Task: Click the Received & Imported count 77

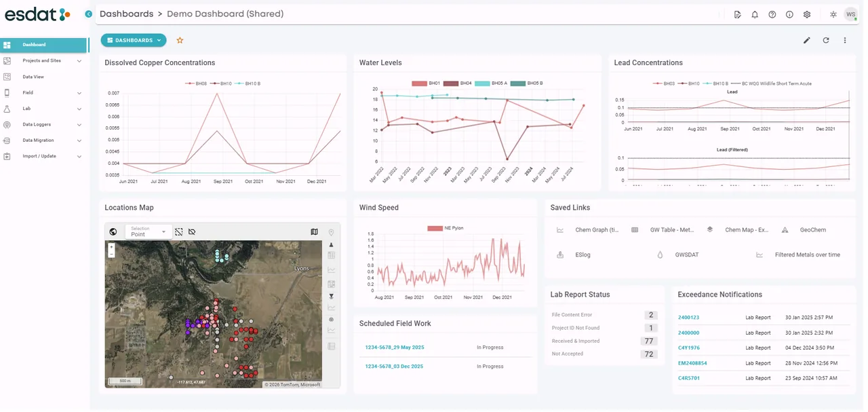Action: [x=649, y=341]
